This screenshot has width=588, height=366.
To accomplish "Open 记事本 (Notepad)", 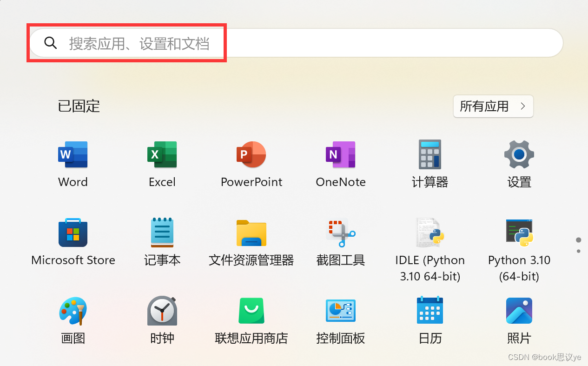I will (162, 233).
